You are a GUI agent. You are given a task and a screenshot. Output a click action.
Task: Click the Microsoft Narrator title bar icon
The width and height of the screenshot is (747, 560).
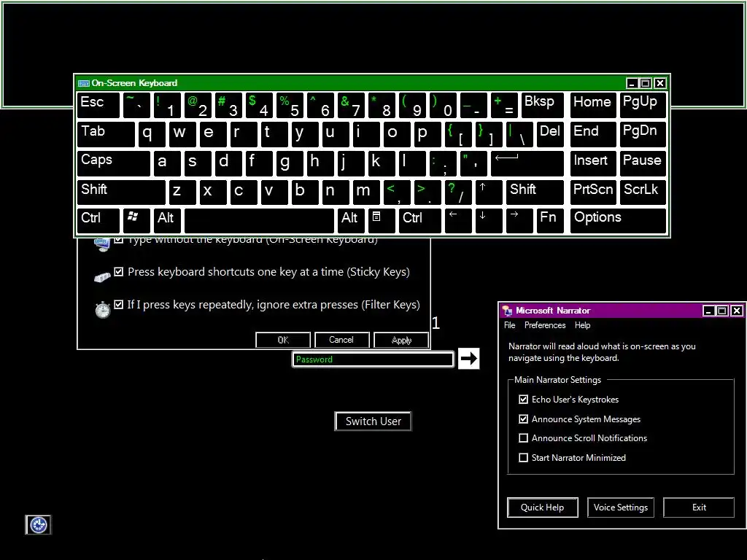coord(508,311)
